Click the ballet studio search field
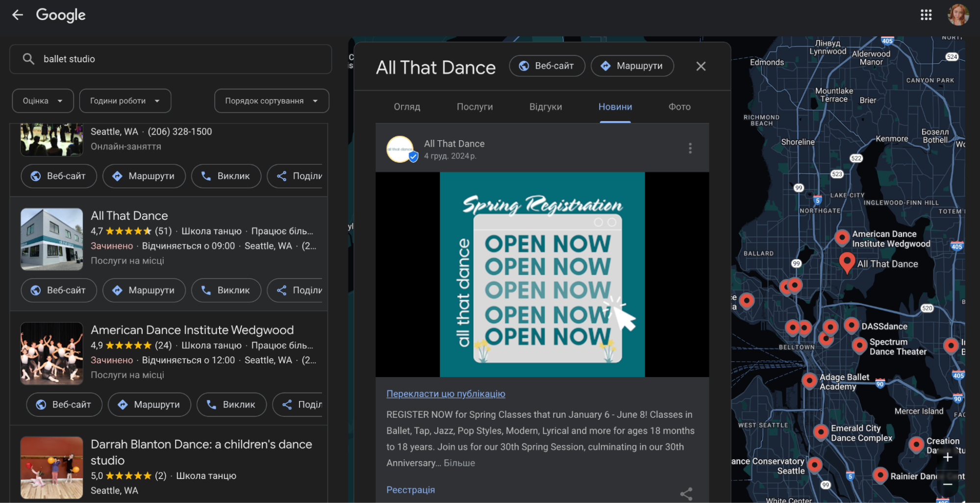This screenshot has width=980, height=503. coord(171,59)
